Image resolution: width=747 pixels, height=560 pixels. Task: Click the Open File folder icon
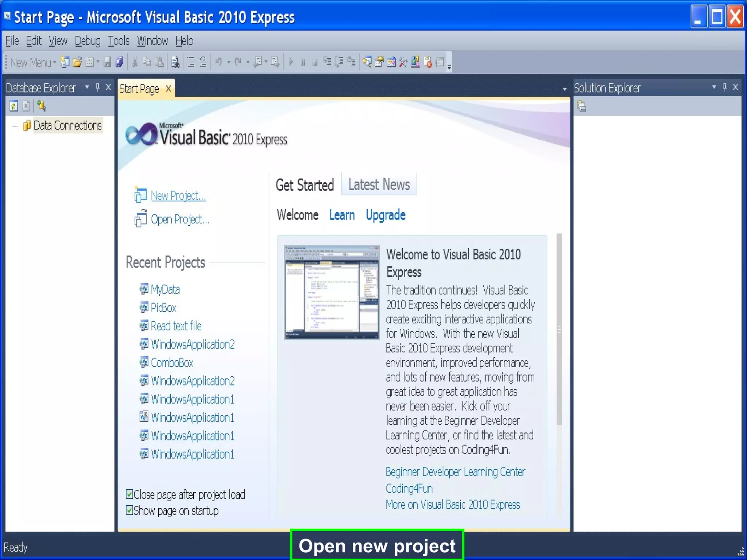77,62
